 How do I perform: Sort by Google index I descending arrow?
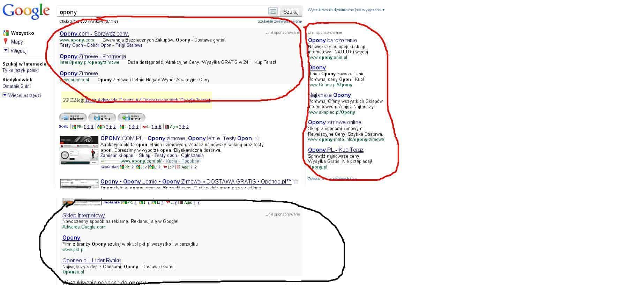click(x=115, y=127)
